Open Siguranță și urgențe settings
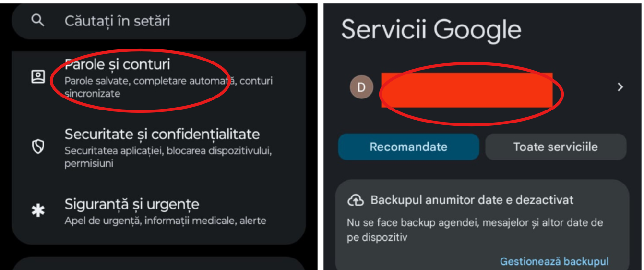The height and width of the screenshot is (270, 644). tap(158, 211)
